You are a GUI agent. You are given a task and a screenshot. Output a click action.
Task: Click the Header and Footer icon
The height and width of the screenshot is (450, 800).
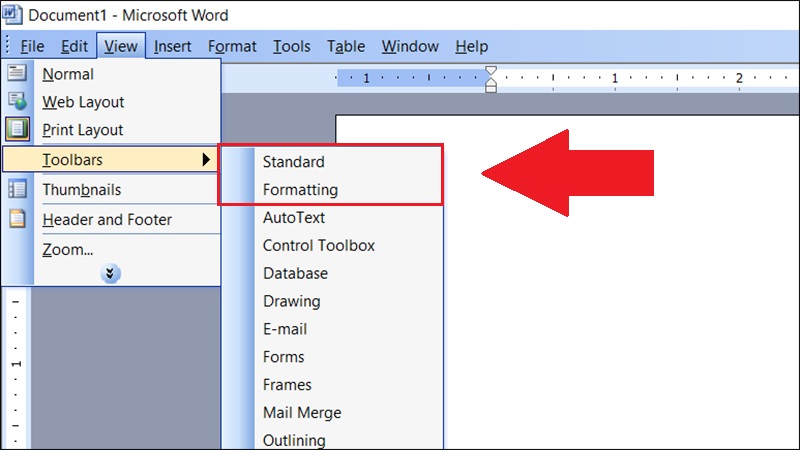pyautogui.click(x=17, y=218)
